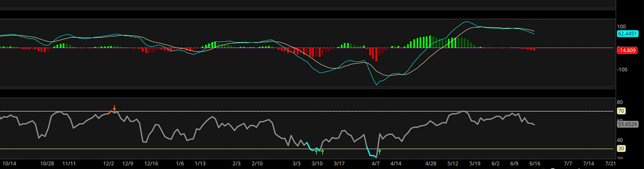Click the 12/16 date on the time axis
Screen dimensions: 644x169
coord(151,164)
